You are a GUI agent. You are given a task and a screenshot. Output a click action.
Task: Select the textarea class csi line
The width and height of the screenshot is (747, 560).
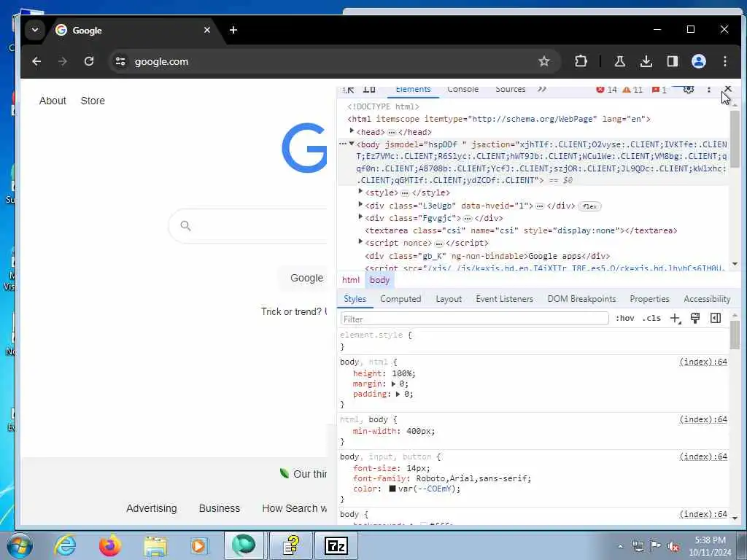point(521,230)
